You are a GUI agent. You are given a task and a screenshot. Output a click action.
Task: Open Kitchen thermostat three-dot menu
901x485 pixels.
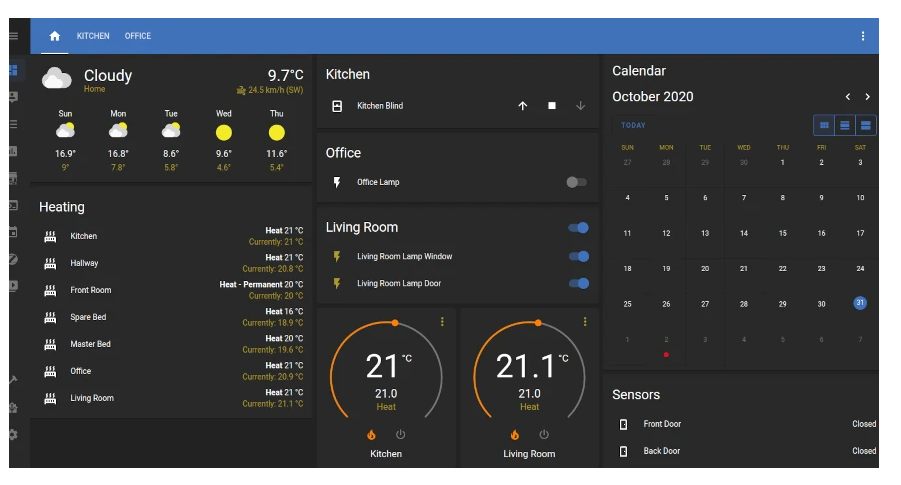pos(442,321)
